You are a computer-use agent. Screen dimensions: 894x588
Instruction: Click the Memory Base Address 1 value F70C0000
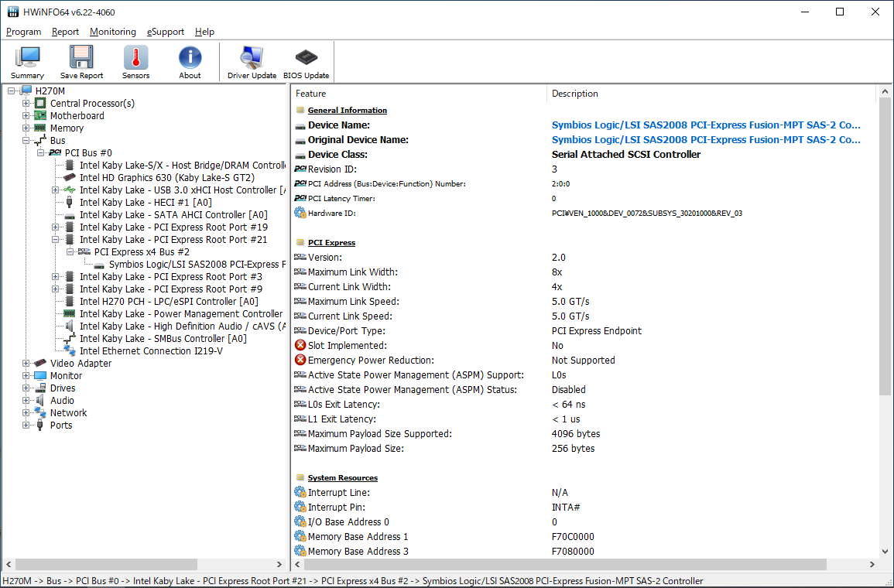[x=573, y=537]
